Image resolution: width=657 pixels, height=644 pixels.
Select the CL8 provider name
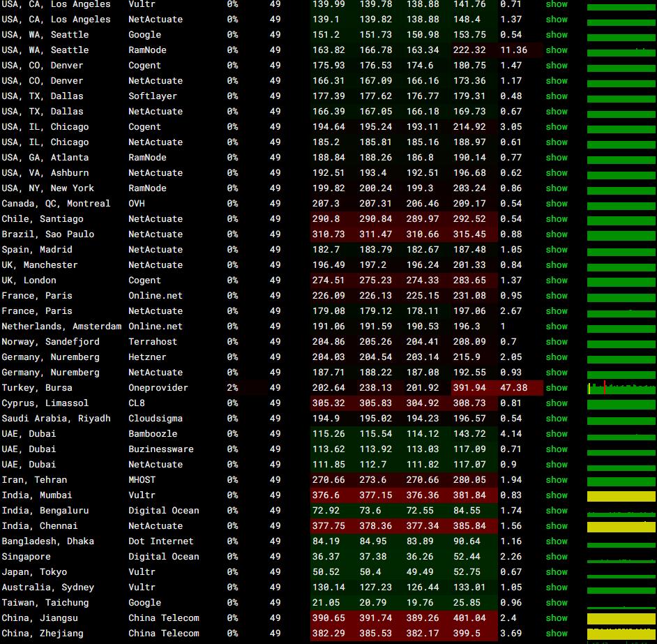(136, 403)
